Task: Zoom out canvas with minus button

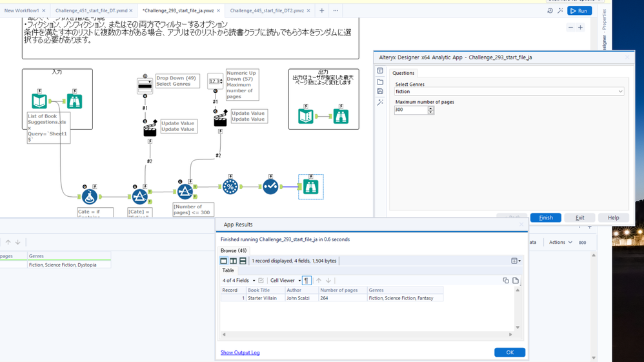Action: tap(570, 28)
